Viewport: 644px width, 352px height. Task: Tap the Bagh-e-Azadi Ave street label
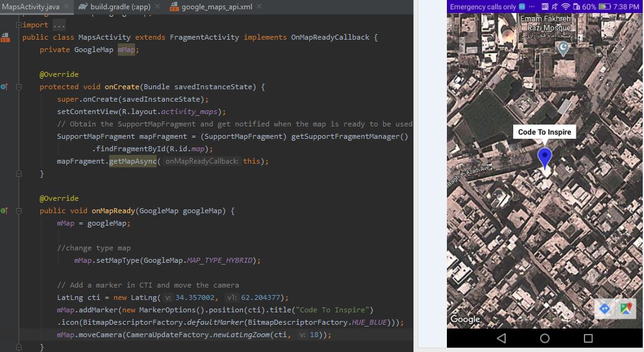tap(469, 176)
